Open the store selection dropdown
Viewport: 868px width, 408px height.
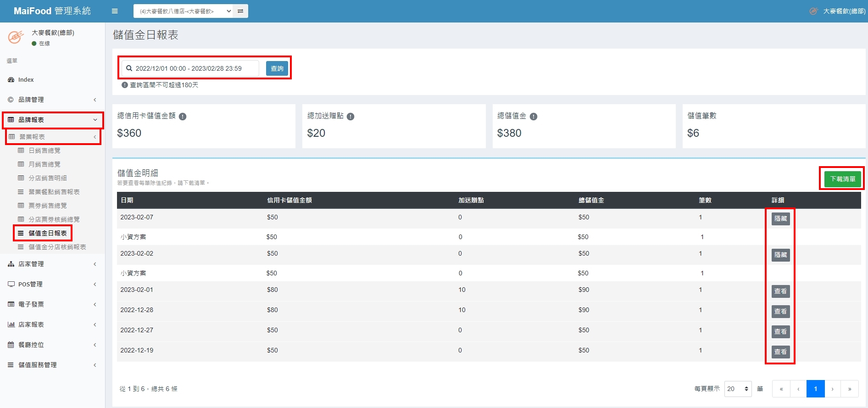pyautogui.click(x=184, y=11)
